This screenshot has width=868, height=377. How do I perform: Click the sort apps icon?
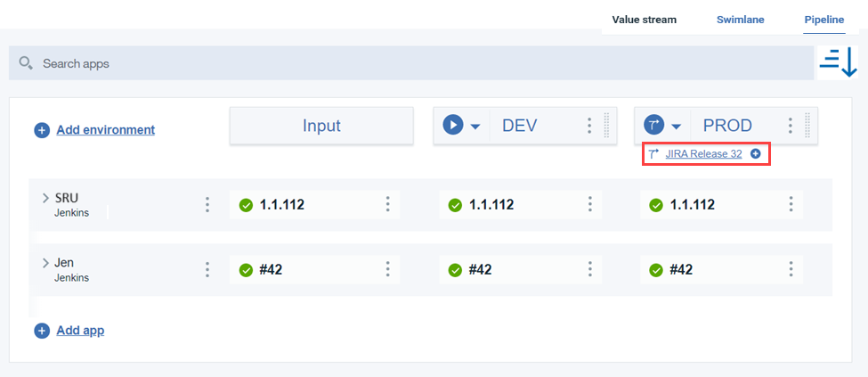click(838, 61)
